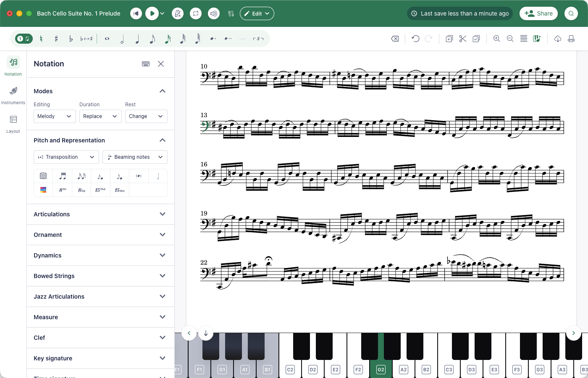Click the 8va octave up button

tap(63, 190)
